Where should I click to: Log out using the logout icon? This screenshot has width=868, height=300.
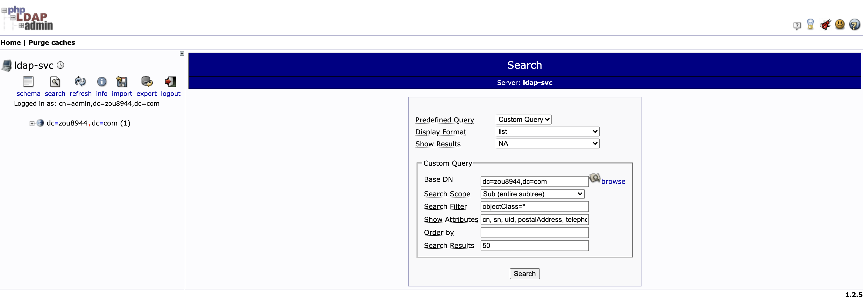click(171, 82)
